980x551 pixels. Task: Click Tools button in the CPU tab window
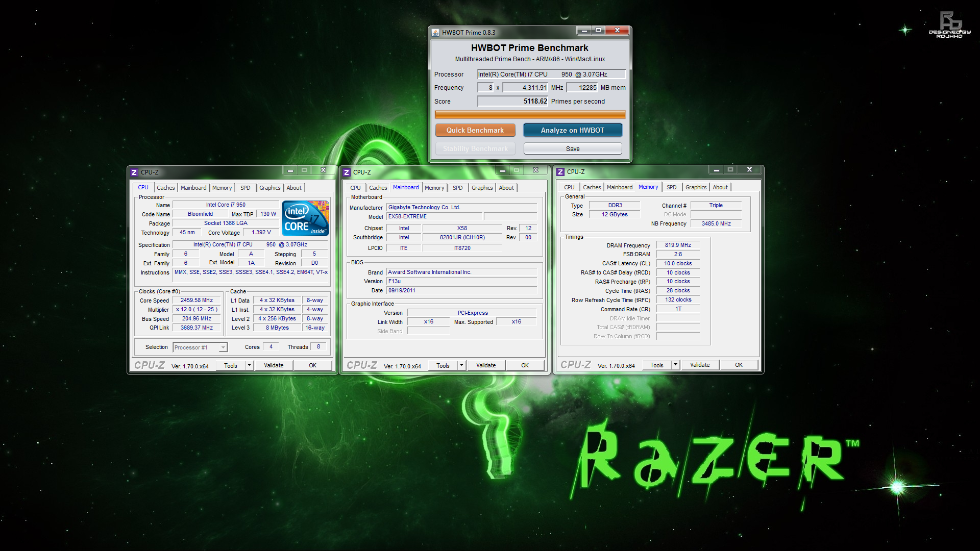click(231, 365)
